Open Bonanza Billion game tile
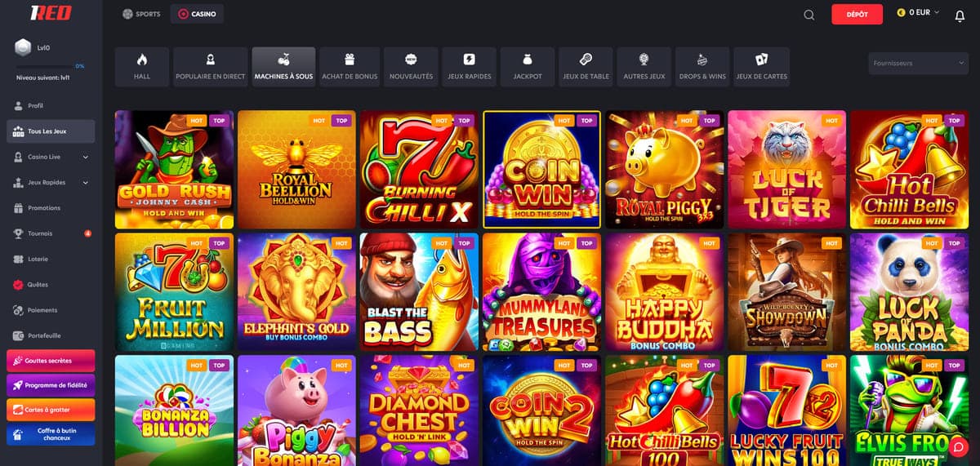The image size is (980, 466). 174,411
